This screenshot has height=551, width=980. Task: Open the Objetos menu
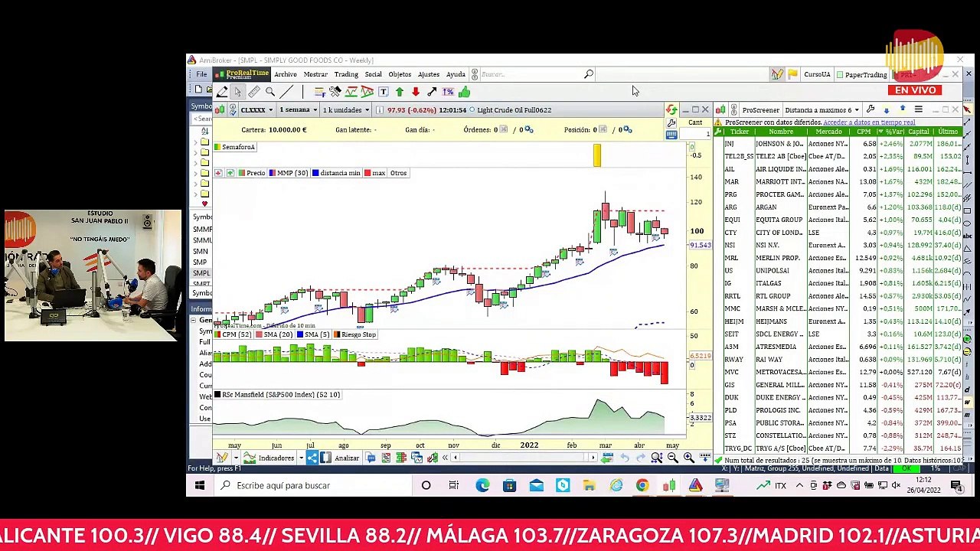point(400,74)
